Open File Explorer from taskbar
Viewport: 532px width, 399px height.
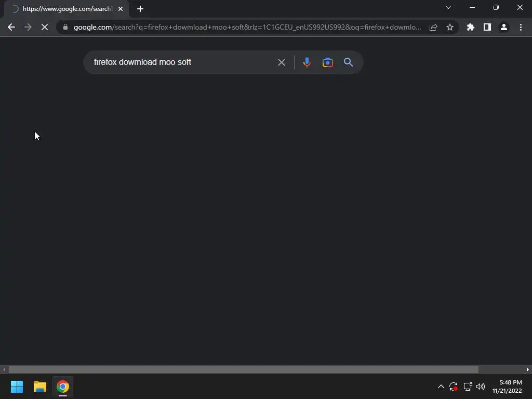click(x=39, y=387)
